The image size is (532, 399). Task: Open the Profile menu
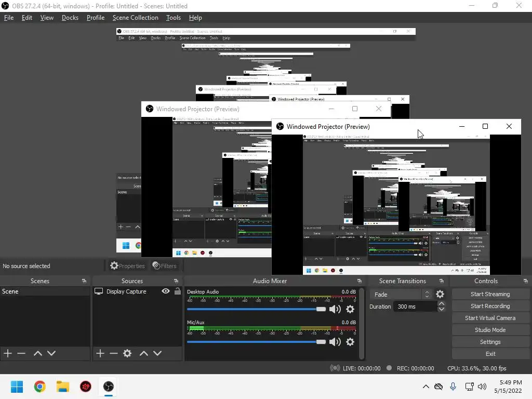tap(96, 18)
